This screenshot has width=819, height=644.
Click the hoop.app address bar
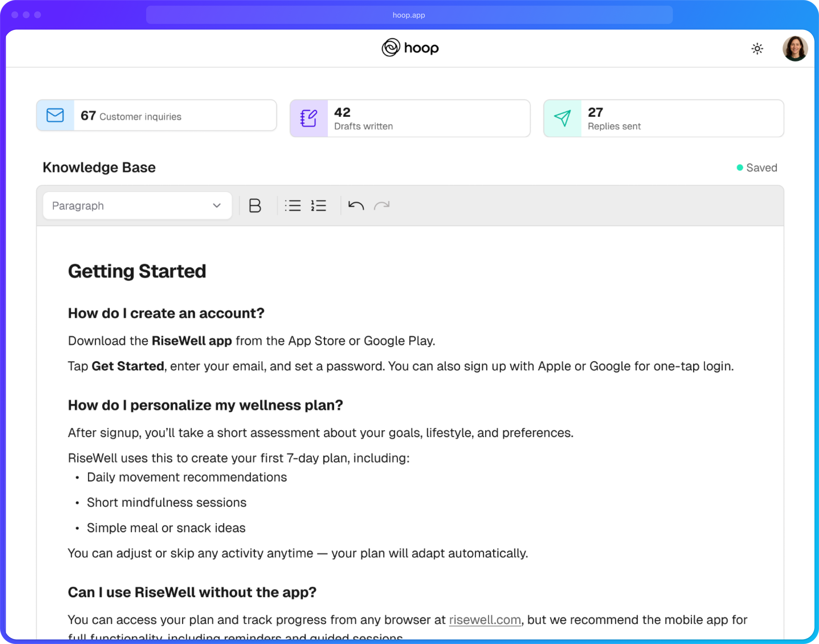pos(409,15)
